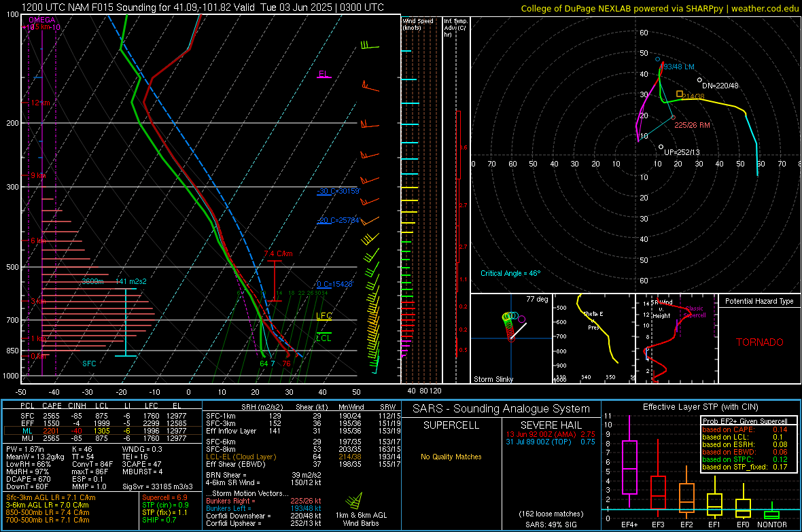802x532 pixels.
Task: Click the 3000m 141 m2s2 inflow label
Action: 114,281
